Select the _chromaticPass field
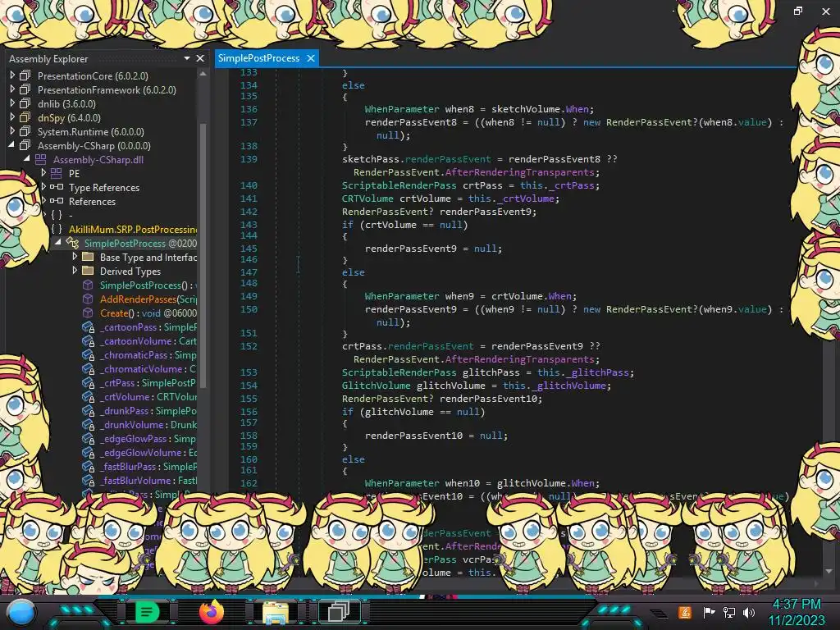 tap(148, 355)
